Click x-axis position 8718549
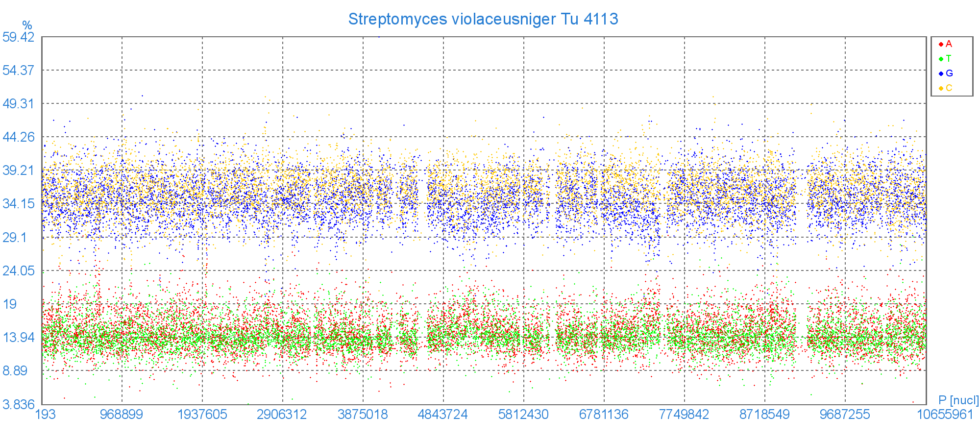Viewport: 980px width, 441px height. tap(764, 415)
